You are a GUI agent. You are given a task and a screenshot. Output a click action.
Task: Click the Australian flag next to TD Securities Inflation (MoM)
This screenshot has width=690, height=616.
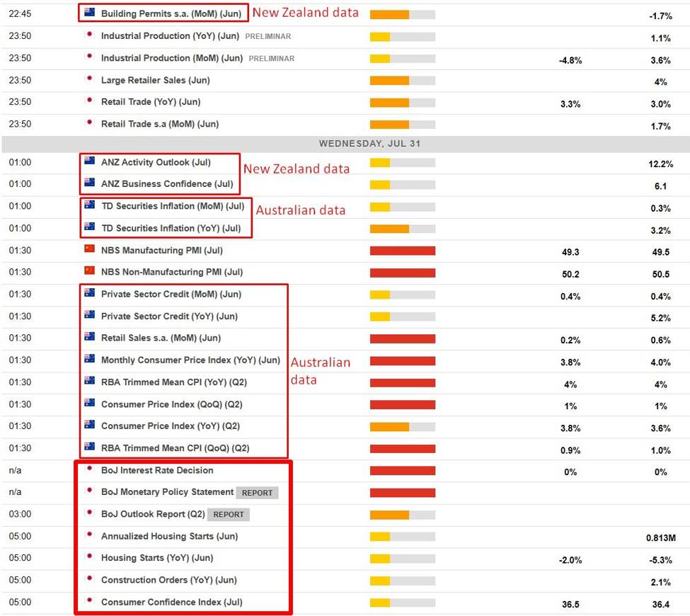pos(89,205)
